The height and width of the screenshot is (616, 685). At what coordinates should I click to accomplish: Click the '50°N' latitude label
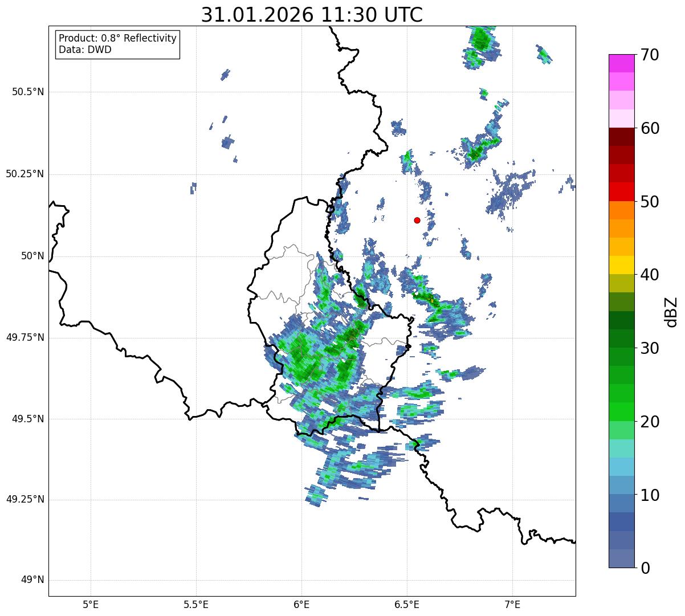(32, 256)
